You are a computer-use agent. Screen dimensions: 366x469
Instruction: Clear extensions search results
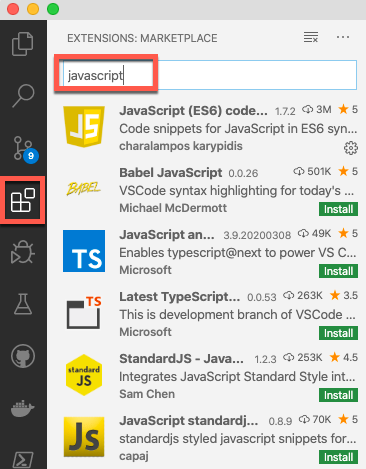(x=311, y=37)
